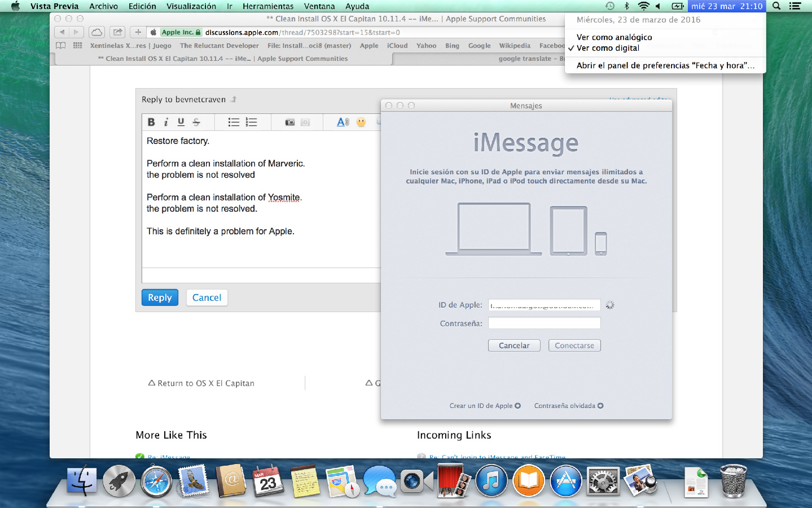Screen dimensions: 812x508
Task: Open Notes from the Dock
Action: (305, 481)
